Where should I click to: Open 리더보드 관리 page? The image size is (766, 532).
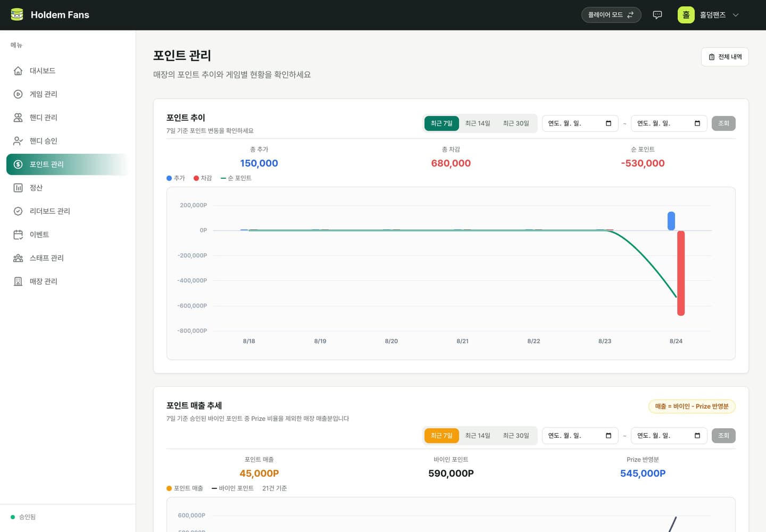click(x=68, y=211)
